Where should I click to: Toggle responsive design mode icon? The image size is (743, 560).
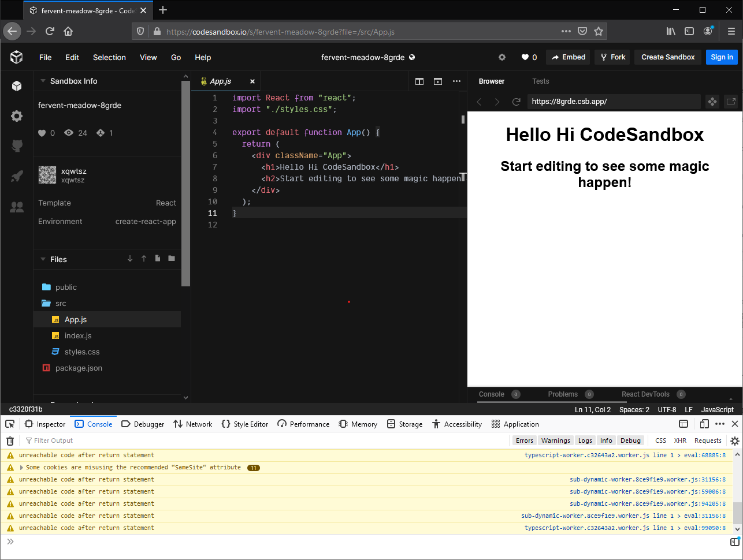point(704,424)
